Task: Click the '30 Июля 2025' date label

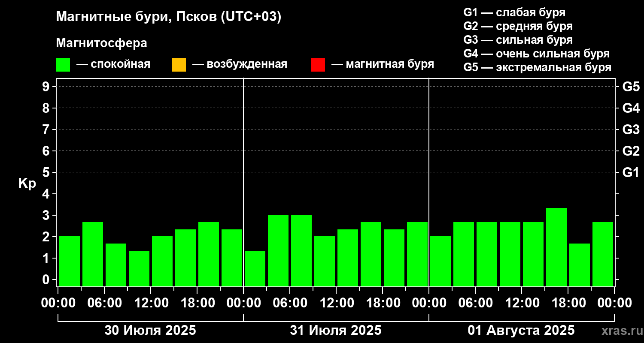Action: coord(150,330)
